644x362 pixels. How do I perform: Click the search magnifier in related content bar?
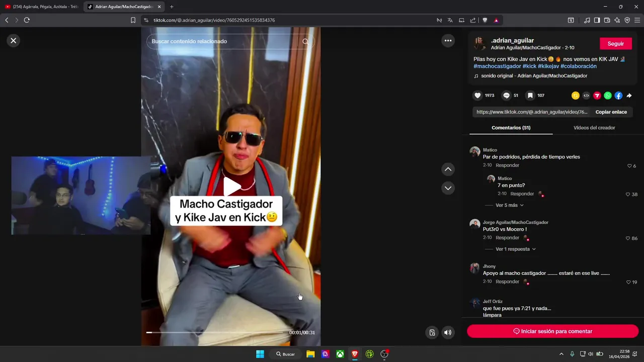(305, 41)
